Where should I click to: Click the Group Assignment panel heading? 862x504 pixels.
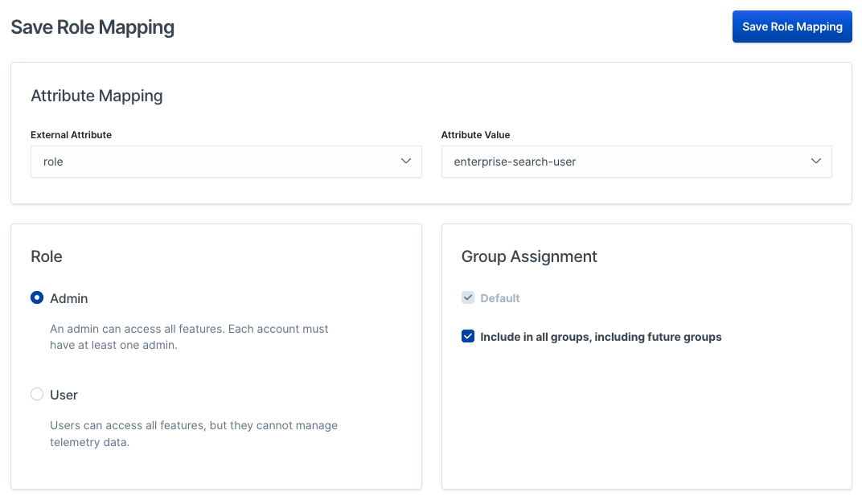tap(529, 256)
